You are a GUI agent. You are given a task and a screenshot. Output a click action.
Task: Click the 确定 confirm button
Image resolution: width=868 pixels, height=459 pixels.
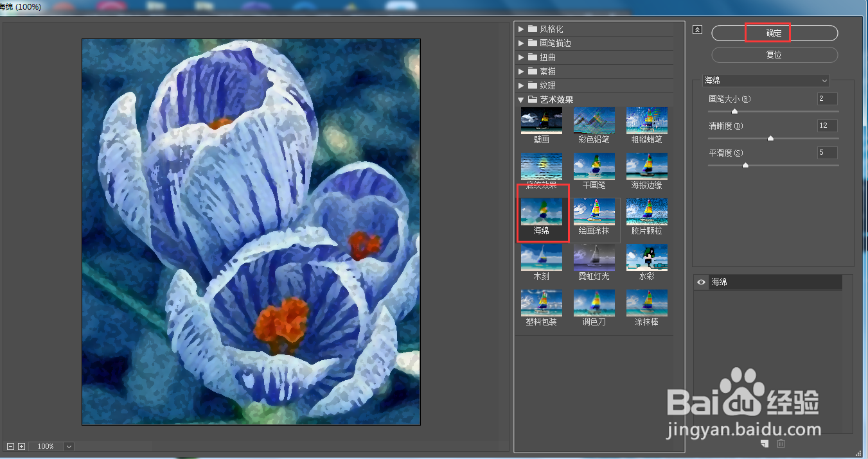pyautogui.click(x=774, y=33)
